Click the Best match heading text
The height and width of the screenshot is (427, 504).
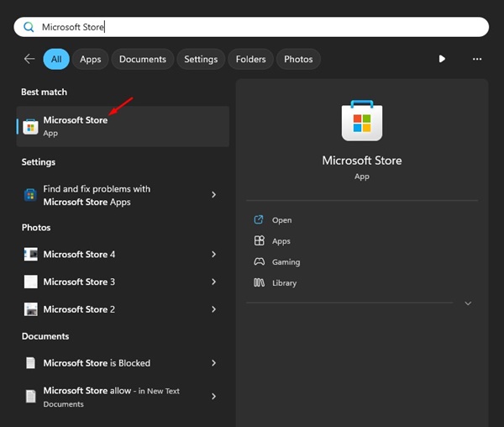[44, 92]
